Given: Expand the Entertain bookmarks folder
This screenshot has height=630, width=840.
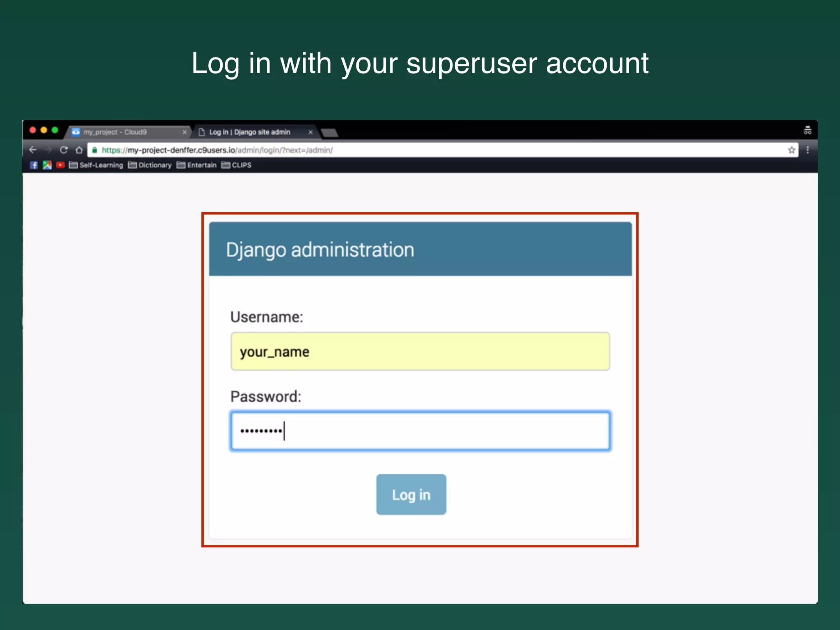Looking at the screenshot, I should (196, 165).
